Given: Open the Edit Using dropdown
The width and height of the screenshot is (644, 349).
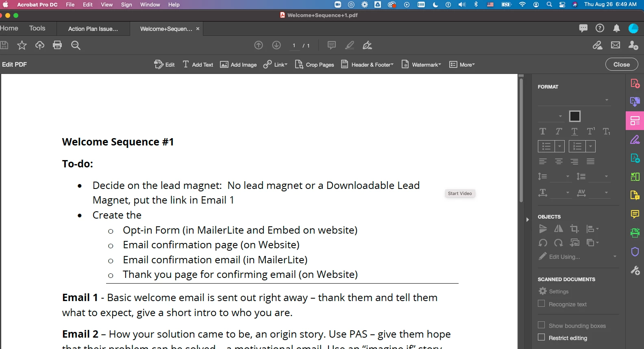Looking at the screenshot, I should pos(578,256).
